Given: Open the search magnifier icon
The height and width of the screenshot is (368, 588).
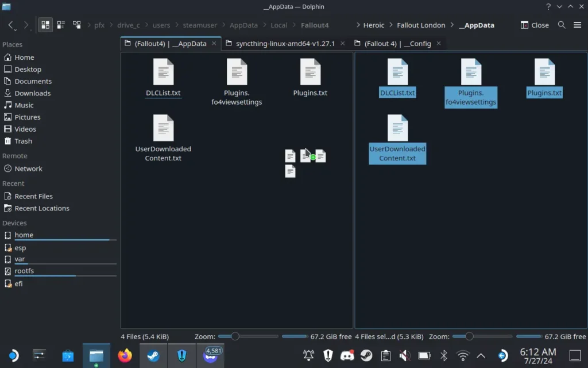Looking at the screenshot, I should pyautogui.click(x=562, y=25).
